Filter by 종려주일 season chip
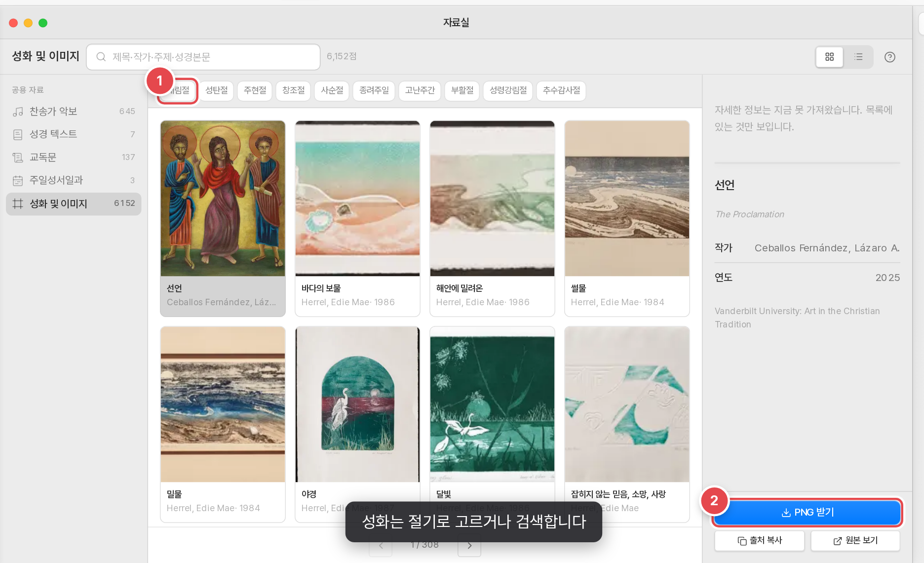924x563 pixels. [374, 90]
